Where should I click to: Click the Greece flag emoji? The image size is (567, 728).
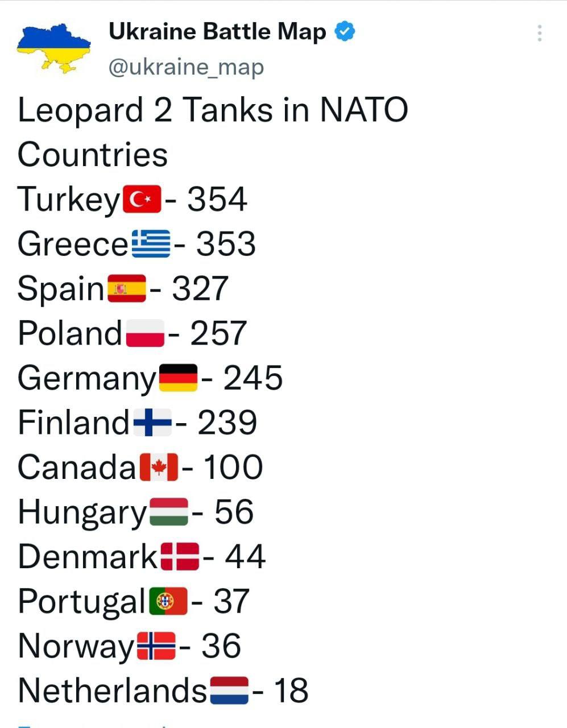[151, 244]
